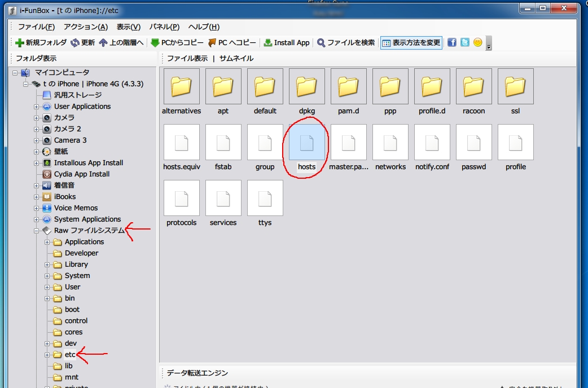Click the Facebook icon in the toolbar
This screenshot has width=588, height=388.
pyautogui.click(x=452, y=42)
